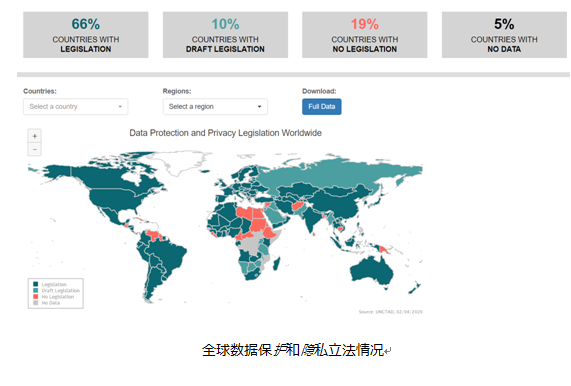Click the map title text
The height and width of the screenshot is (386, 571).
coord(225,133)
